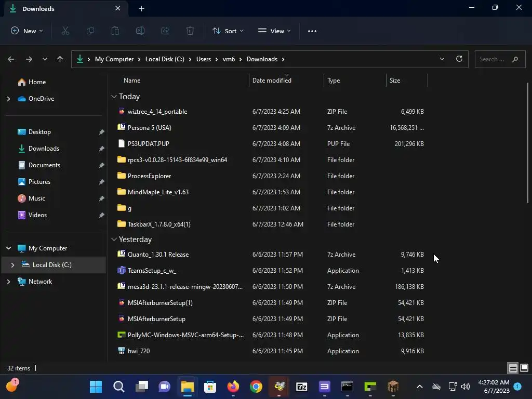The height and width of the screenshot is (399, 532).
Task: Click the search magnifier icon in search box
Action: coord(515,59)
